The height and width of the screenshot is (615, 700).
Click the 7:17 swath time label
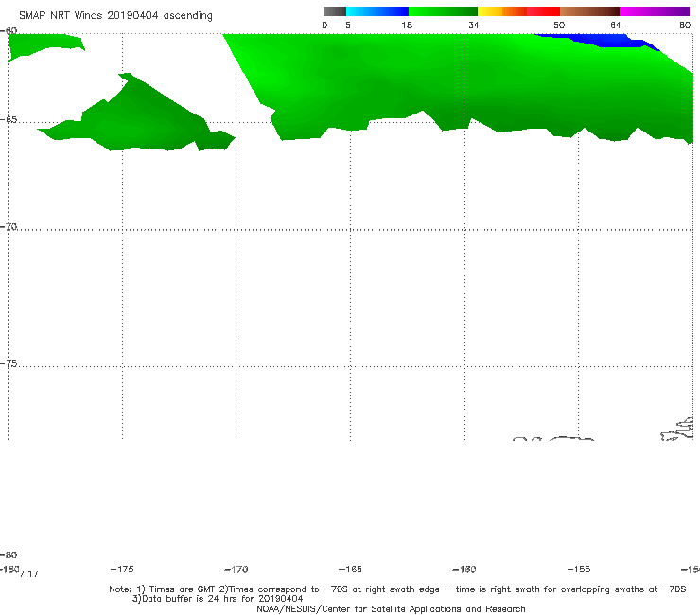[29, 574]
